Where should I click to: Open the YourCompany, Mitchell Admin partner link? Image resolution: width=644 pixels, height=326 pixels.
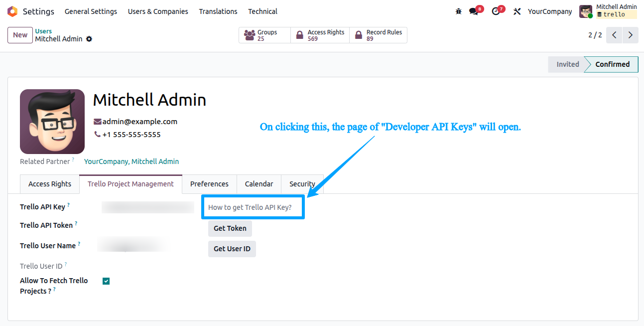pos(131,162)
